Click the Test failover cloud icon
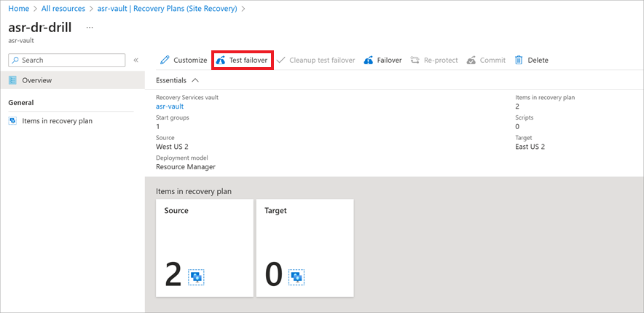The image size is (644, 313). [x=221, y=61]
